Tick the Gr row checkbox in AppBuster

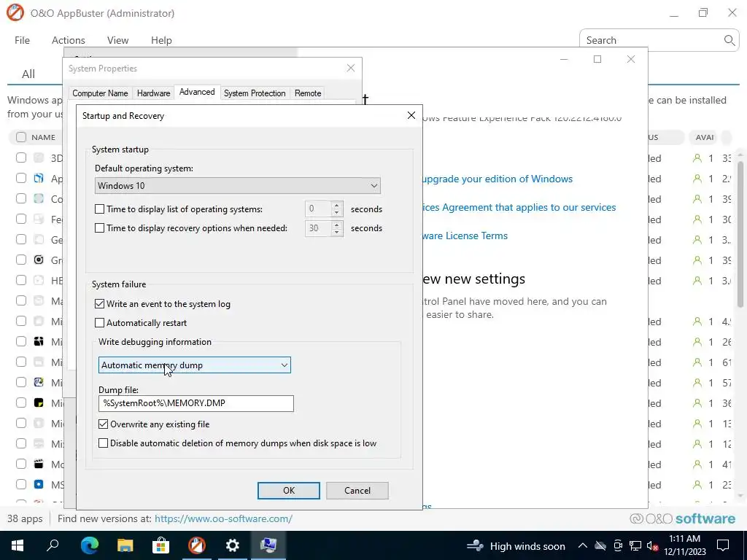pos(21,260)
